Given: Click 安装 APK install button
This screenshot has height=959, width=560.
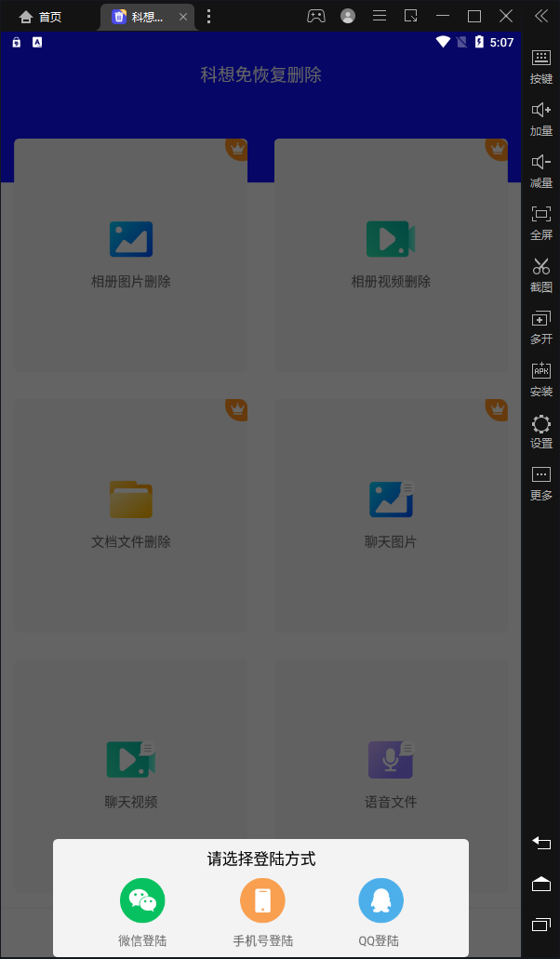Looking at the screenshot, I should coord(541,380).
